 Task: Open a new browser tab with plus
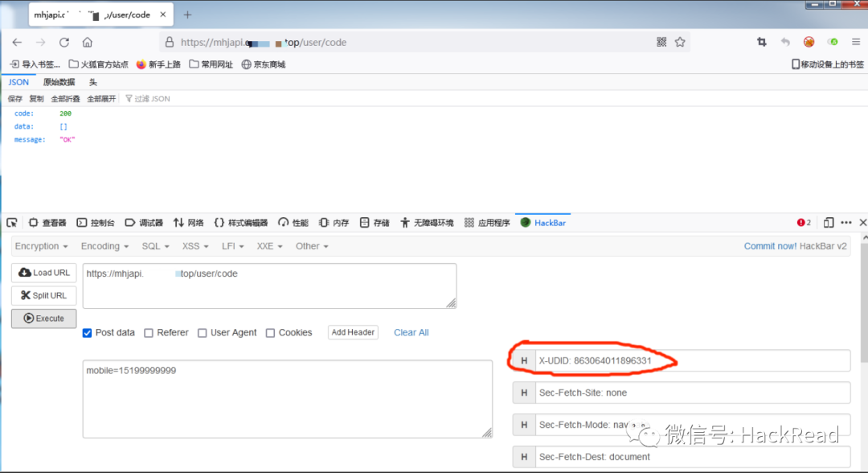click(x=187, y=15)
